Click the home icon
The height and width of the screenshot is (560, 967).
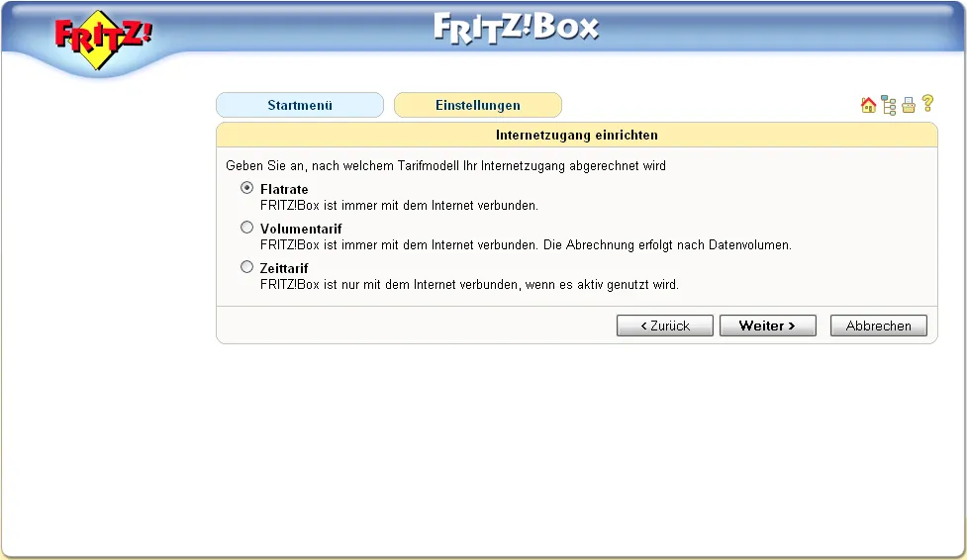click(868, 106)
